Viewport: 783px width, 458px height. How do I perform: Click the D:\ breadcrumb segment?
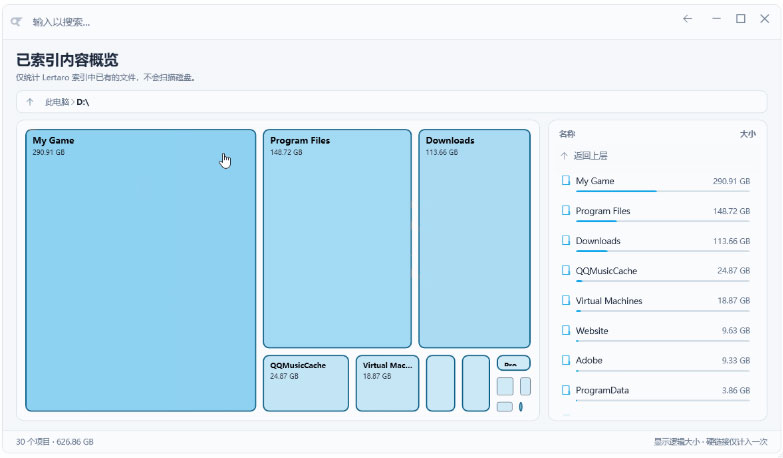(82, 102)
